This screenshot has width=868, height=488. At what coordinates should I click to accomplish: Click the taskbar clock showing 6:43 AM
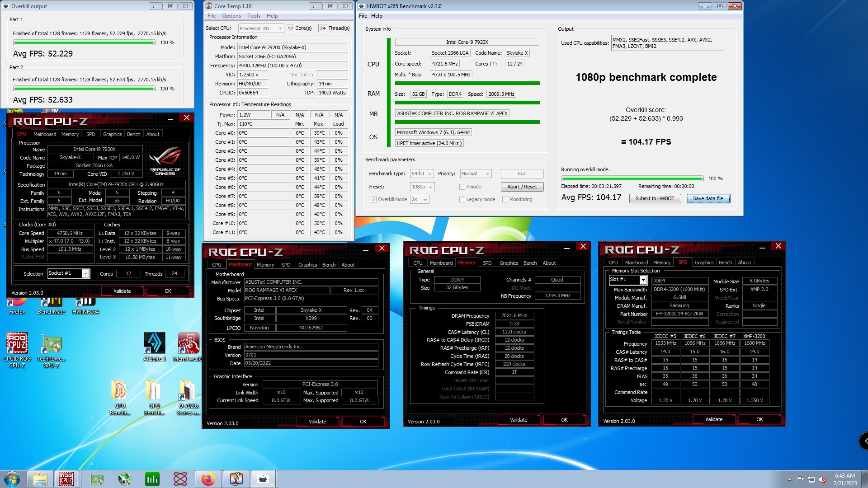tap(844, 479)
